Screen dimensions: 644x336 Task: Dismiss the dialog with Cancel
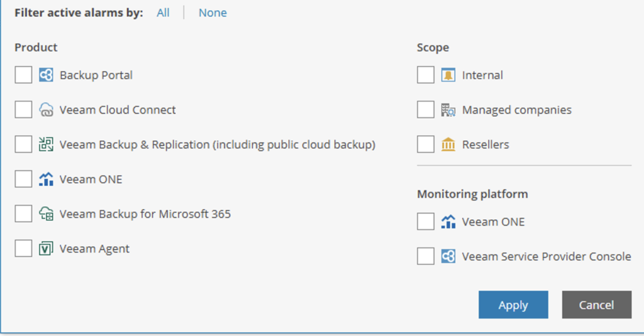596,305
